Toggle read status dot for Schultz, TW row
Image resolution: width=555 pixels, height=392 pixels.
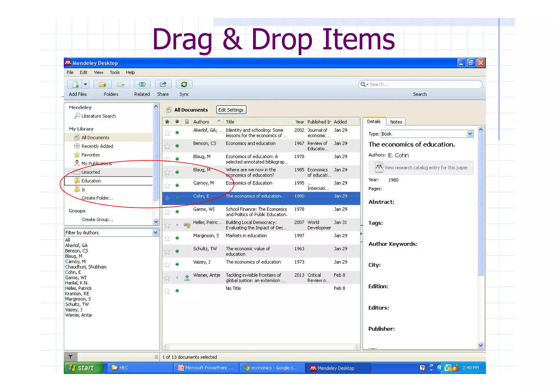point(177,251)
